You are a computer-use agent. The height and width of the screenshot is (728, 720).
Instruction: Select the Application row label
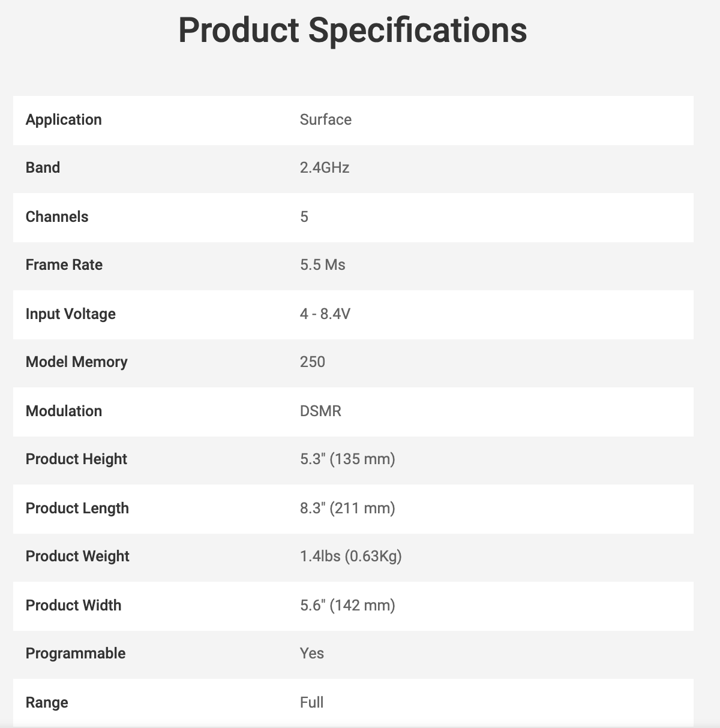click(x=64, y=120)
